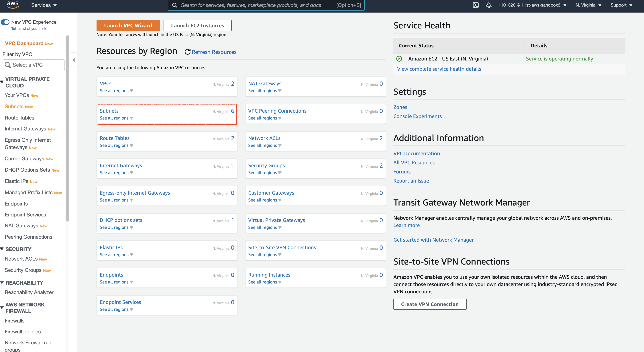
Task: Click Report an Issue link
Action: pyautogui.click(x=411, y=181)
